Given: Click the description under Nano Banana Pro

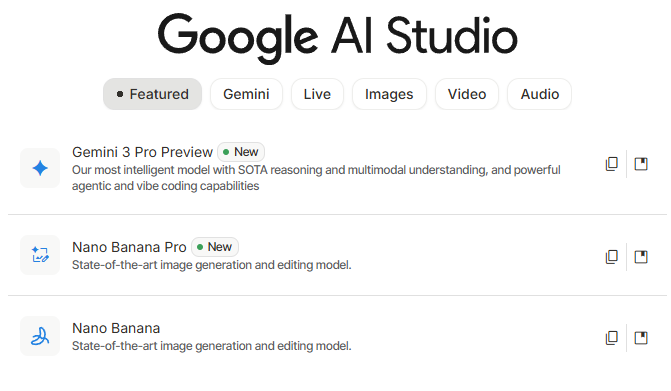Looking at the screenshot, I should (211, 265).
